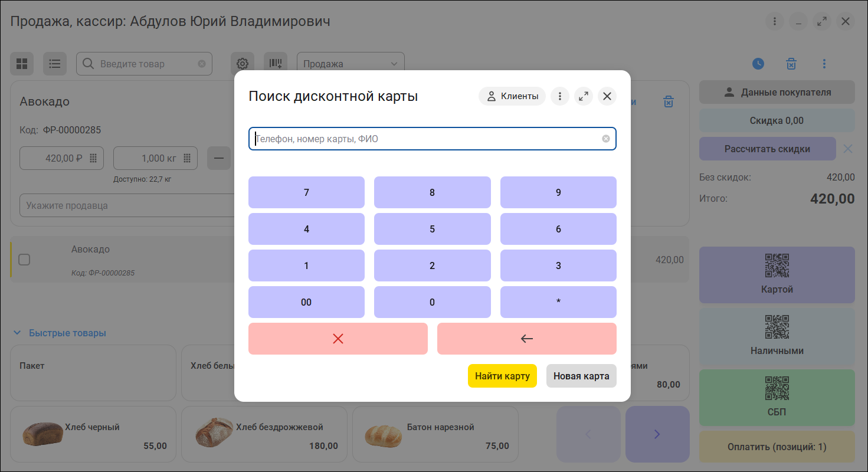Viewport: 868px width, 472px height.
Task: Click the barcode scan add icon
Action: [x=276, y=64]
